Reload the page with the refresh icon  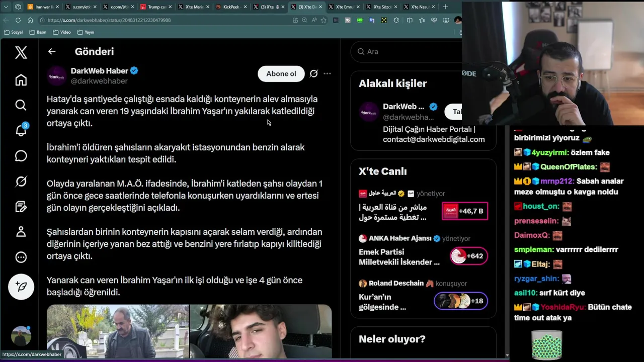[x=18, y=20]
